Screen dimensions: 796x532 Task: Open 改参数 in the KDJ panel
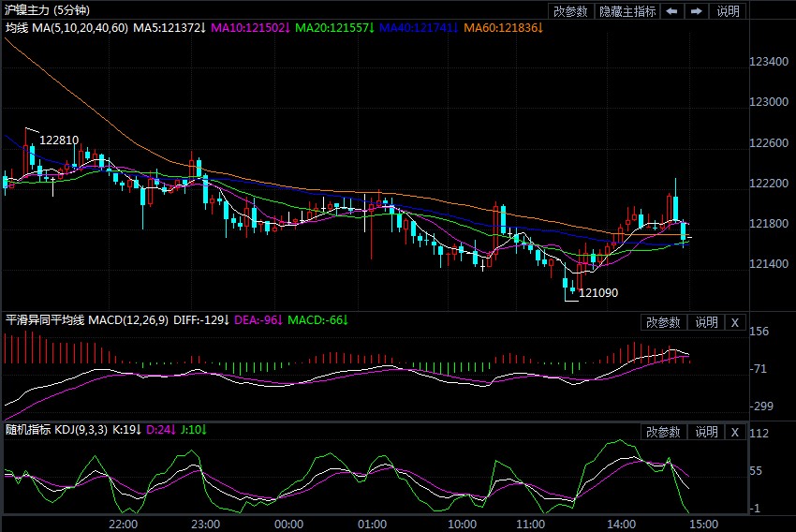(x=663, y=432)
